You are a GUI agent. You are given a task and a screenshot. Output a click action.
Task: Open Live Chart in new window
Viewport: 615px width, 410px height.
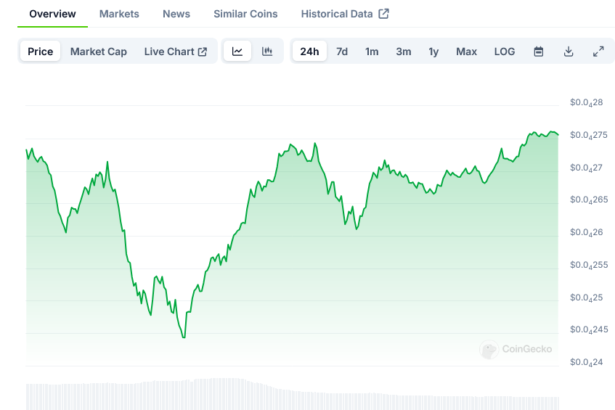175,51
